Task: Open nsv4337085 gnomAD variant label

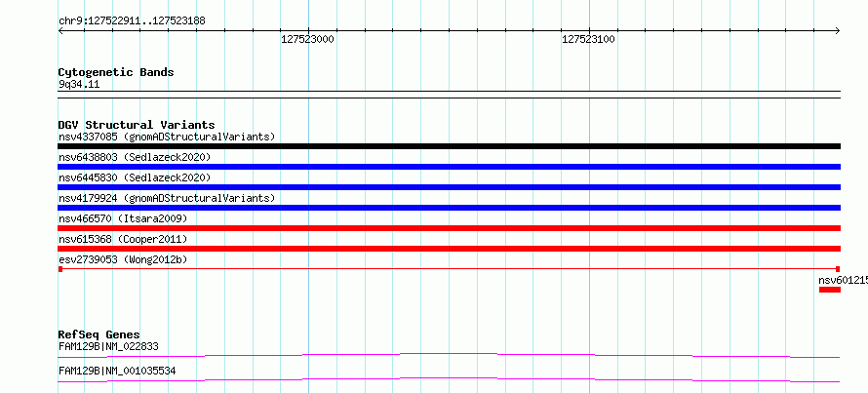Action: tap(167, 137)
